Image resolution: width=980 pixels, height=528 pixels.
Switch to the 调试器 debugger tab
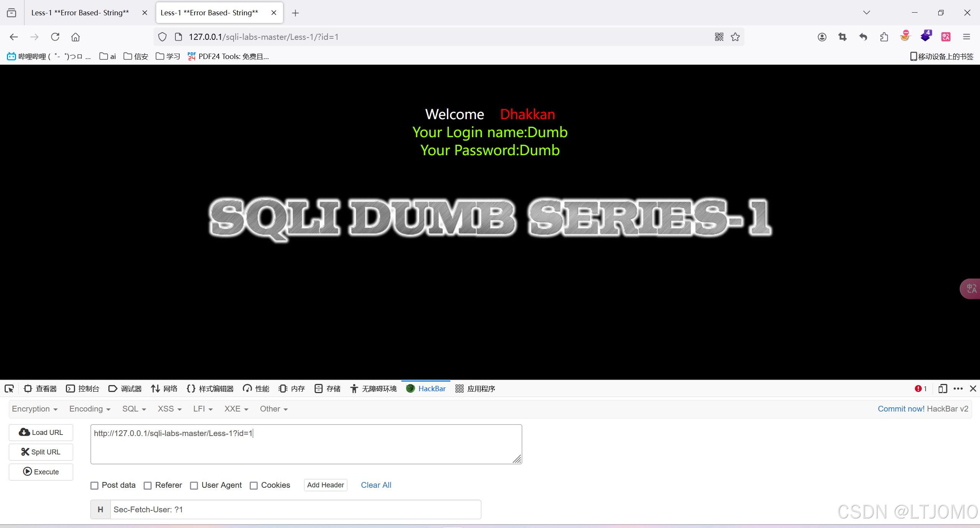pos(125,389)
